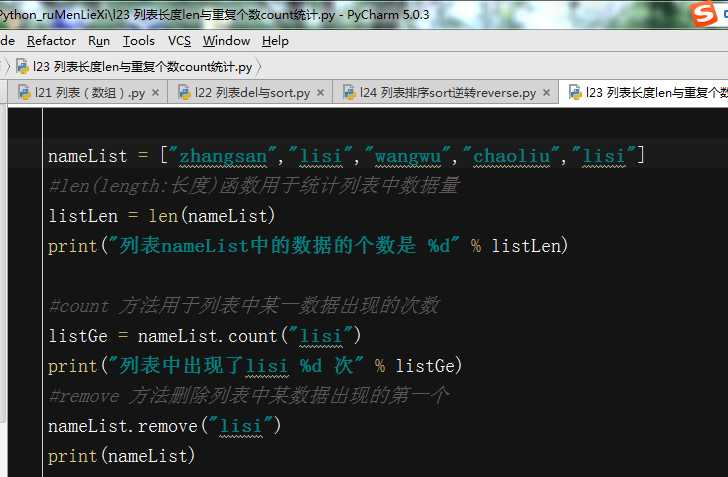Open the VCS menu
Screen dimensions: 728x477
pyautogui.click(x=179, y=41)
